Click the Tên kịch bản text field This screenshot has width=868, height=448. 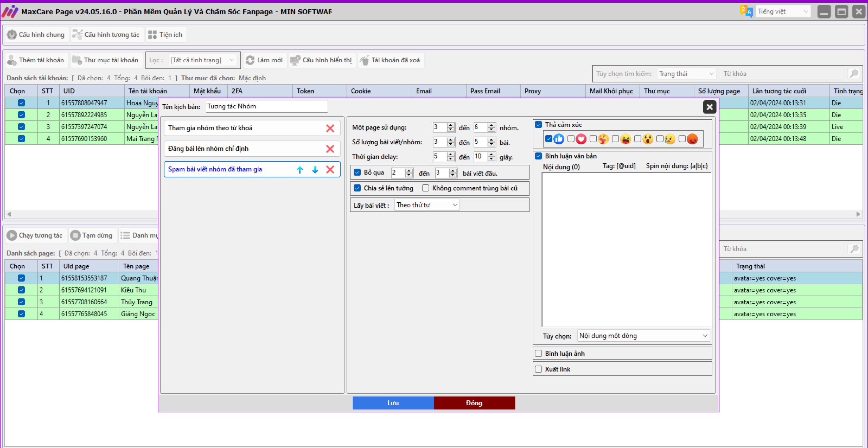[x=267, y=106]
